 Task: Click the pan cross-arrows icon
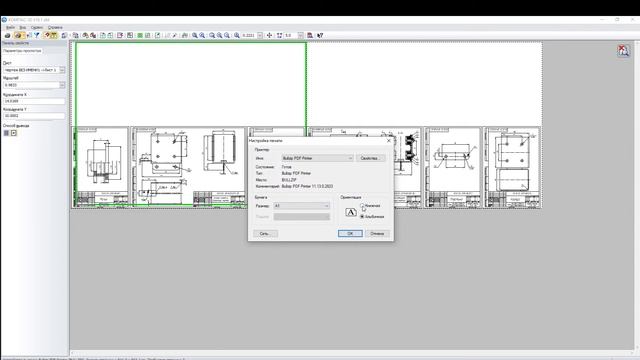[x=269, y=36]
